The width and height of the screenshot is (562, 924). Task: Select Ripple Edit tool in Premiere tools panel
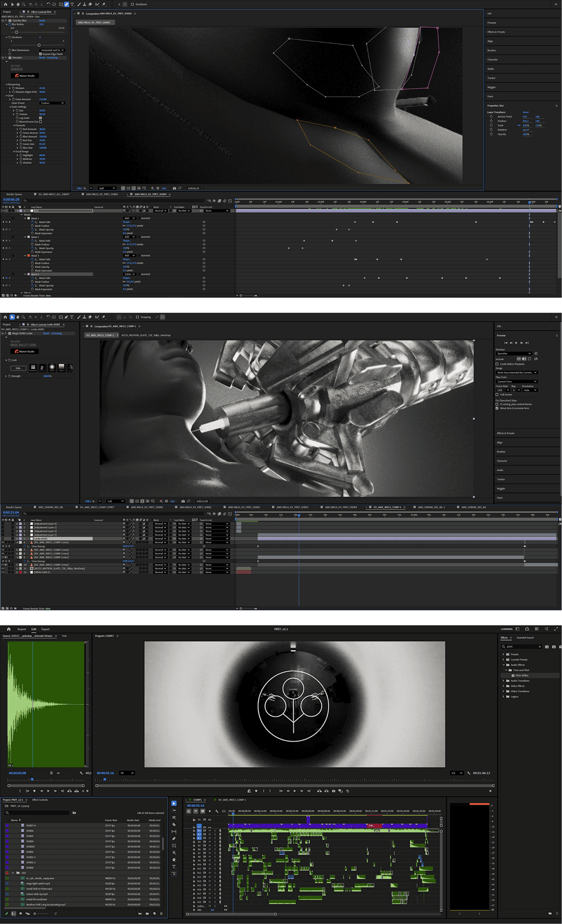(x=174, y=817)
